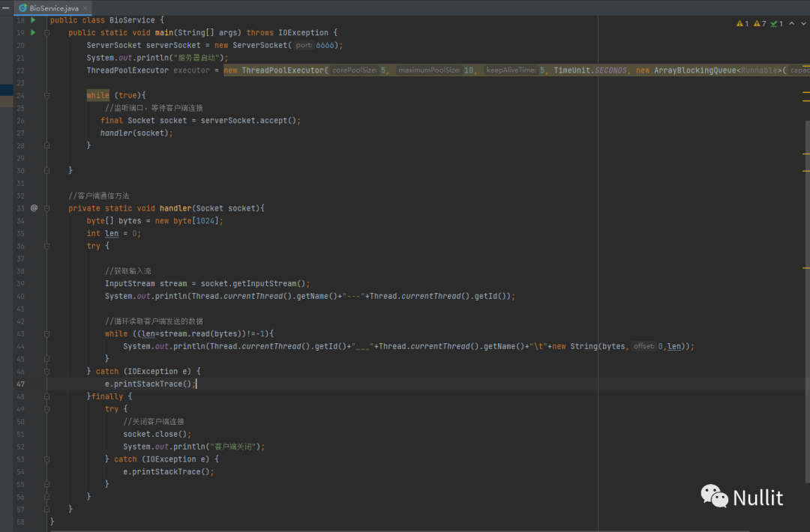Click 'ArrayBlockingQueue' on line 22
The width and height of the screenshot is (810, 532).
(x=694, y=70)
